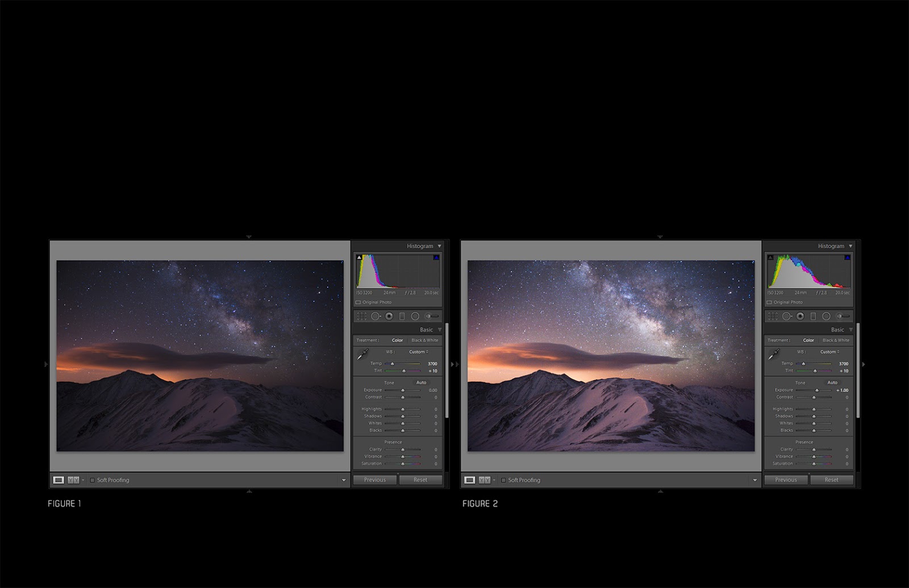Select Color treatment in Figure 2
This screenshot has height=588, width=909.
tap(808, 340)
